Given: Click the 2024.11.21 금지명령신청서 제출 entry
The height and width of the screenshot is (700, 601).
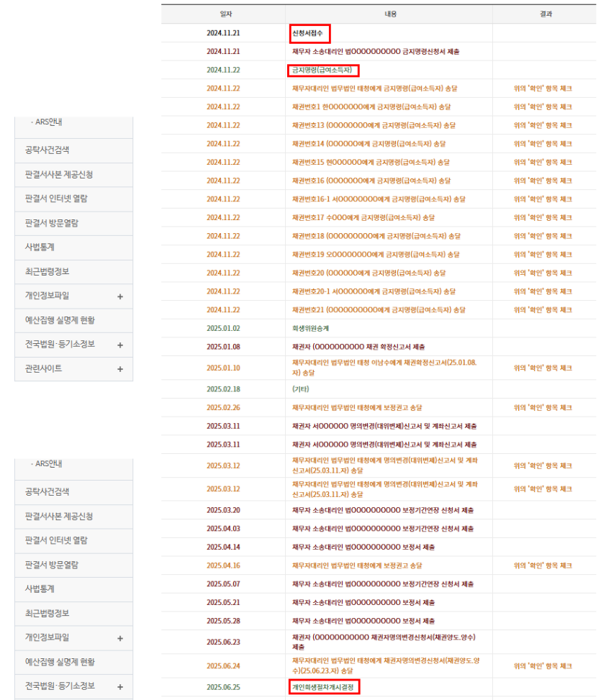Looking at the screenshot, I should [x=376, y=52].
